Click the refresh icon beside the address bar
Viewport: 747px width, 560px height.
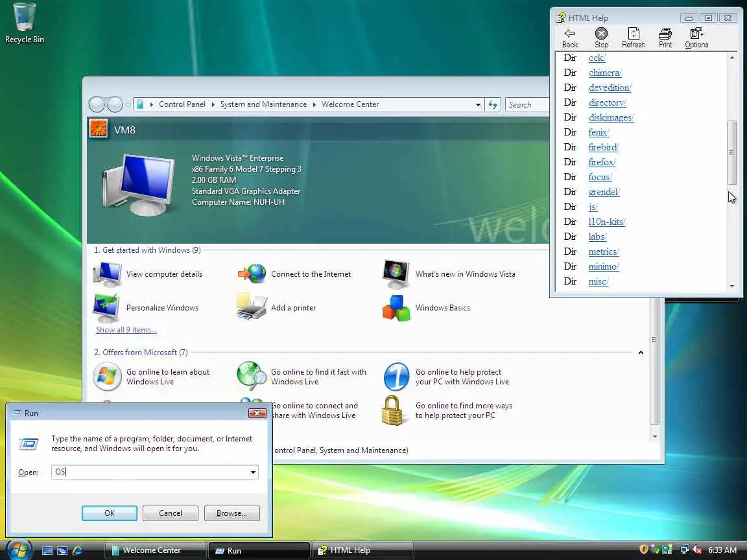coord(493,104)
